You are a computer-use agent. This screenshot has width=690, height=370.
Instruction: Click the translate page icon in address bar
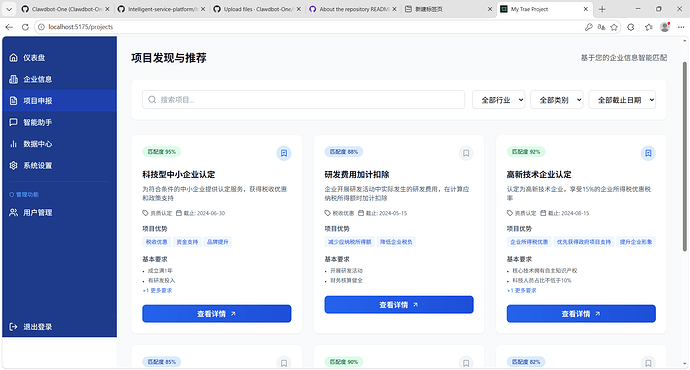coord(602,27)
